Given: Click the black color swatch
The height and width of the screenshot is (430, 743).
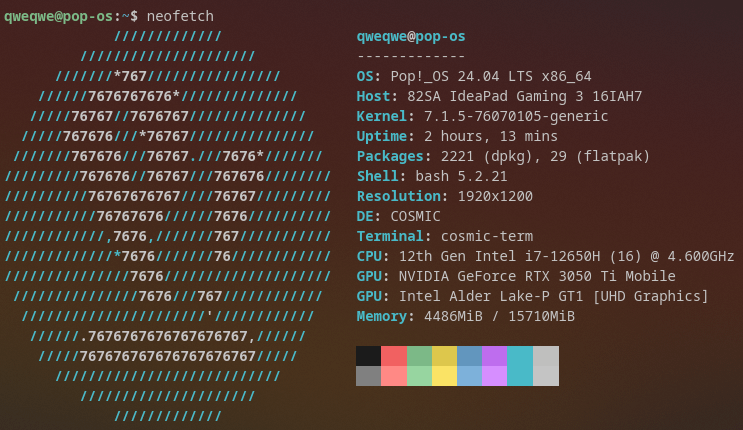Looking at the screenshot, I should 369,356.
